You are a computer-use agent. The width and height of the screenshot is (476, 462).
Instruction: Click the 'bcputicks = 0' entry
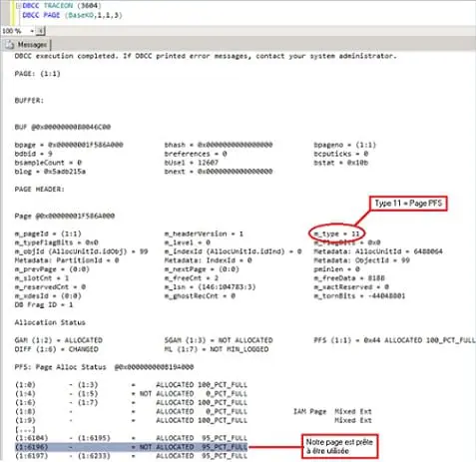click(x=341, y=154)
